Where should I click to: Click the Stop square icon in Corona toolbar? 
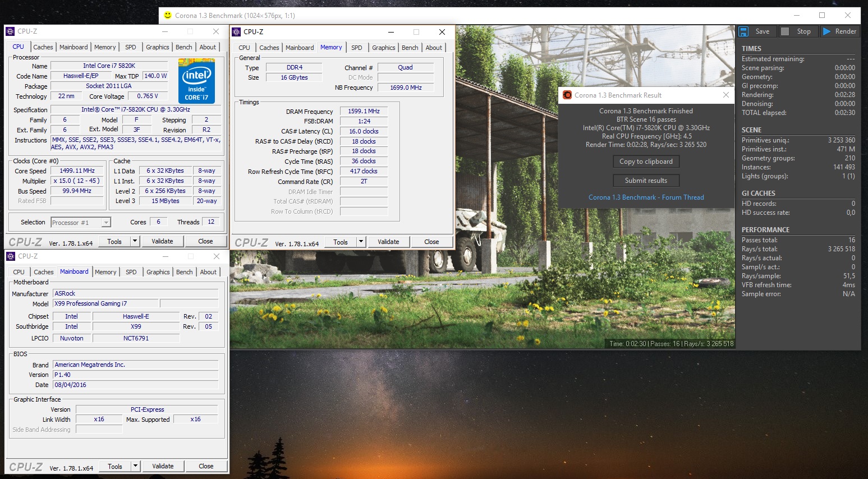coord(785,31)
